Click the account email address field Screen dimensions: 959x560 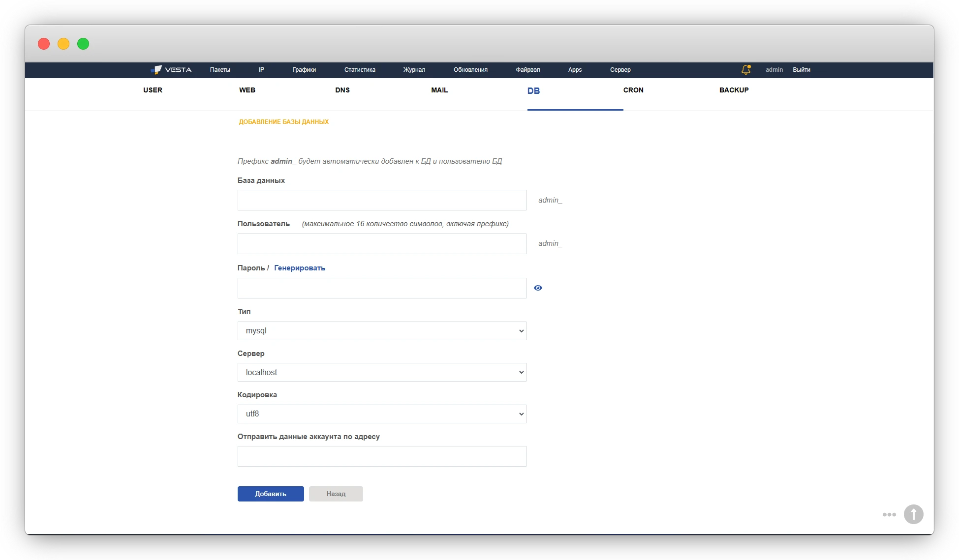[x=381, y=456]
